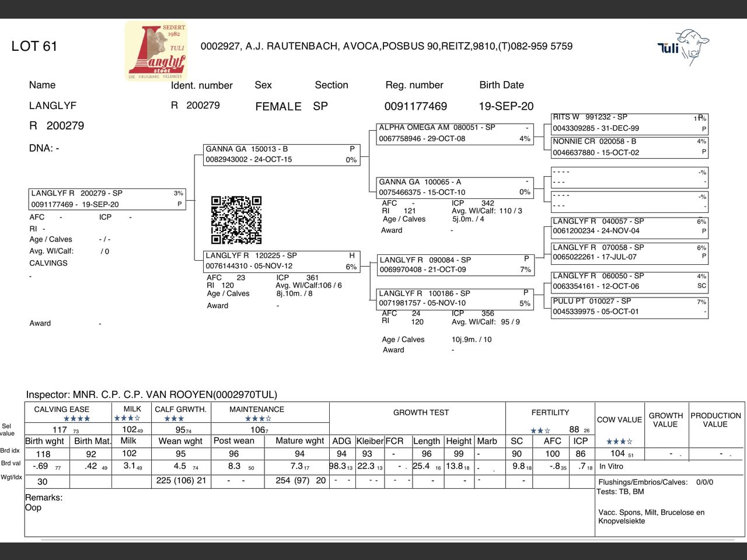Click the Fertility star rating
Screen dimensions: 747x560
[x=540, y=430]
